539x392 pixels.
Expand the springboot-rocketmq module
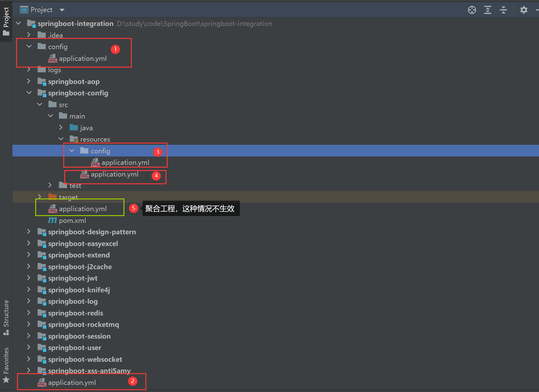coord(29,324)
